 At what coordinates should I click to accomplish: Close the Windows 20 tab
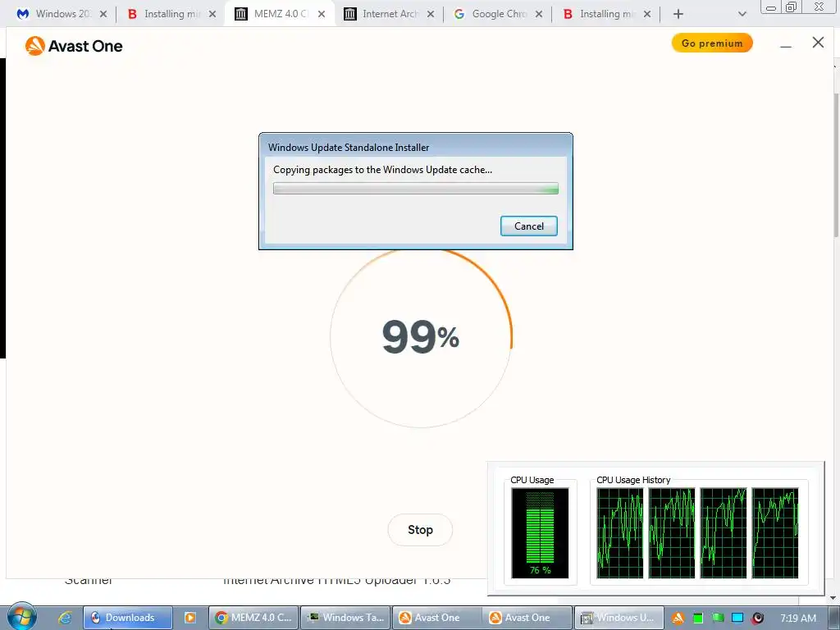coord(103,15)
